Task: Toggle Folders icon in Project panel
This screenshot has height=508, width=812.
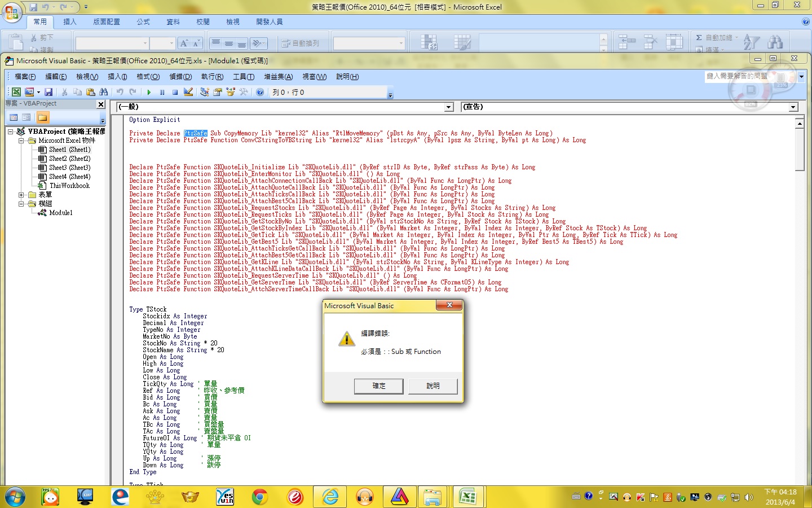Action: pyautogui.click(x=42, y=117)
